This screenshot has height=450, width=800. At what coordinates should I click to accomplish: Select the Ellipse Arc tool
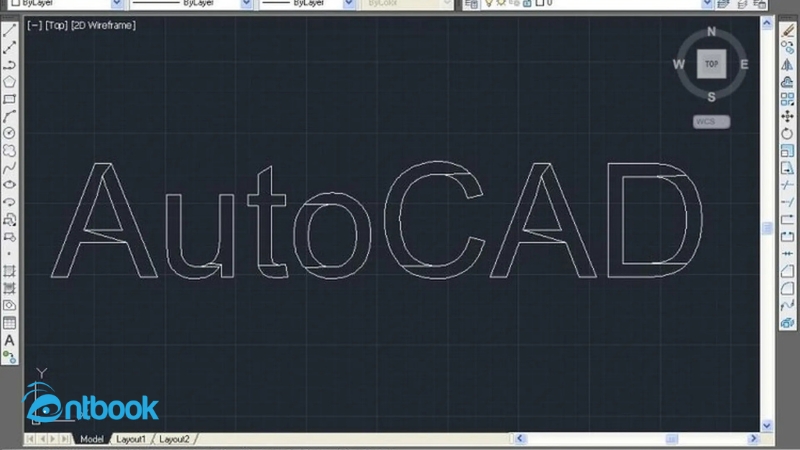[x=9, y=202]
